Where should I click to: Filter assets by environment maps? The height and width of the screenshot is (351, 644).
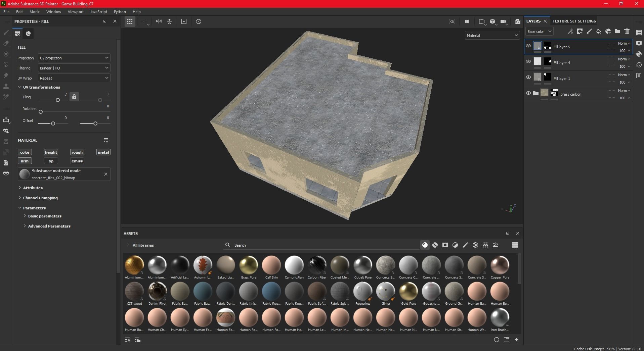(496, 245)
